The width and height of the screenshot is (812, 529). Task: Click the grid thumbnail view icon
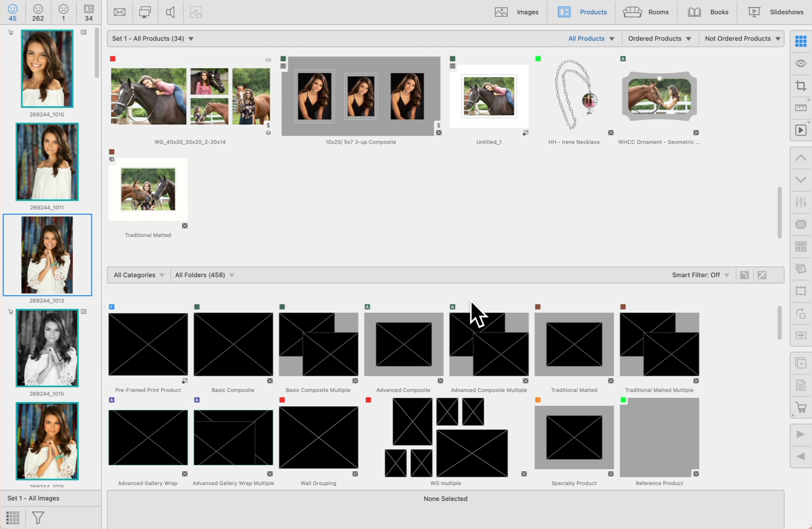(x=13, y=517)
